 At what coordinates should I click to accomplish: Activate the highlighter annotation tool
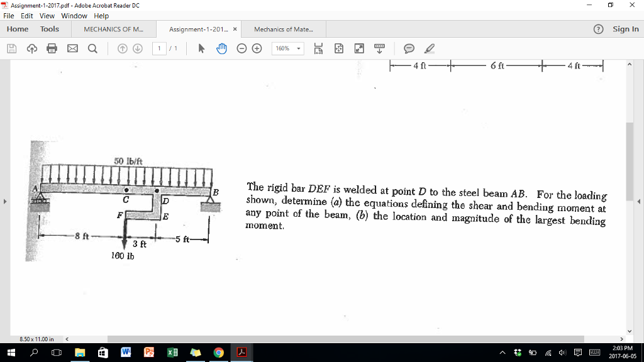[431, 48]
